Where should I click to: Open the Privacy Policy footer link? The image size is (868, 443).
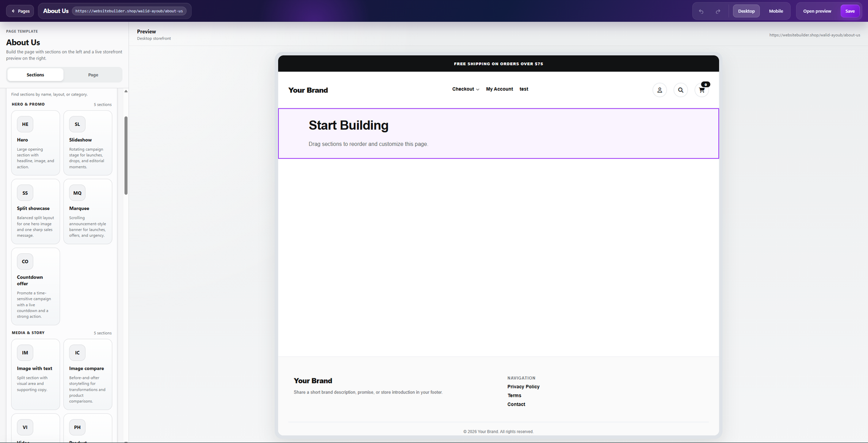coord(524,387)
